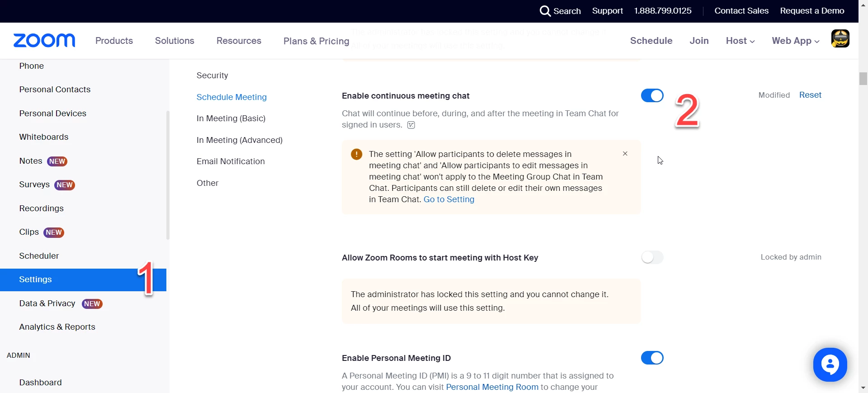The image size is (868, 393).
Task: Click the Zoom logo
Action: click(44, 41)
